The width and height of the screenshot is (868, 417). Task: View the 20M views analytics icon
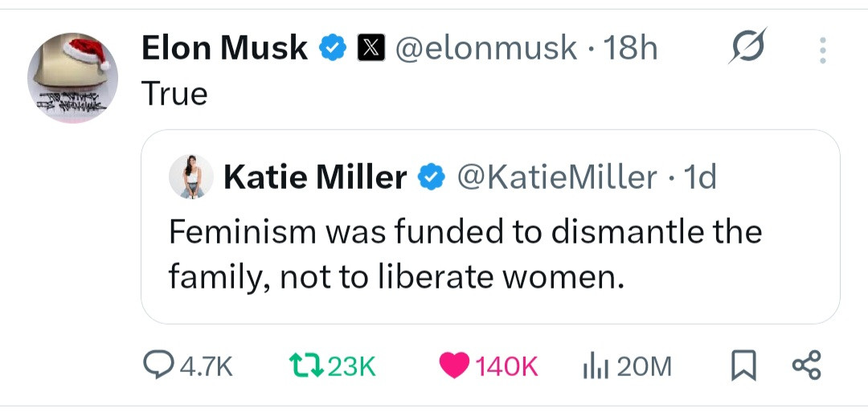(x=592, y=366)
